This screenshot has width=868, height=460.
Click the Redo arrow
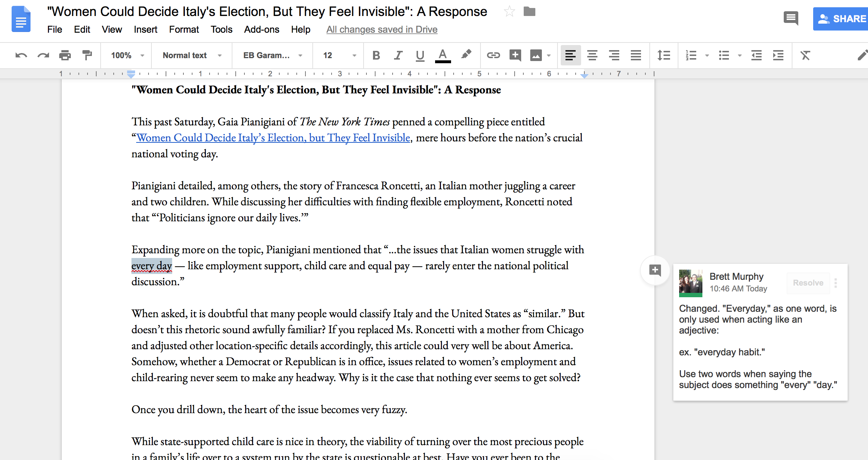43,55
